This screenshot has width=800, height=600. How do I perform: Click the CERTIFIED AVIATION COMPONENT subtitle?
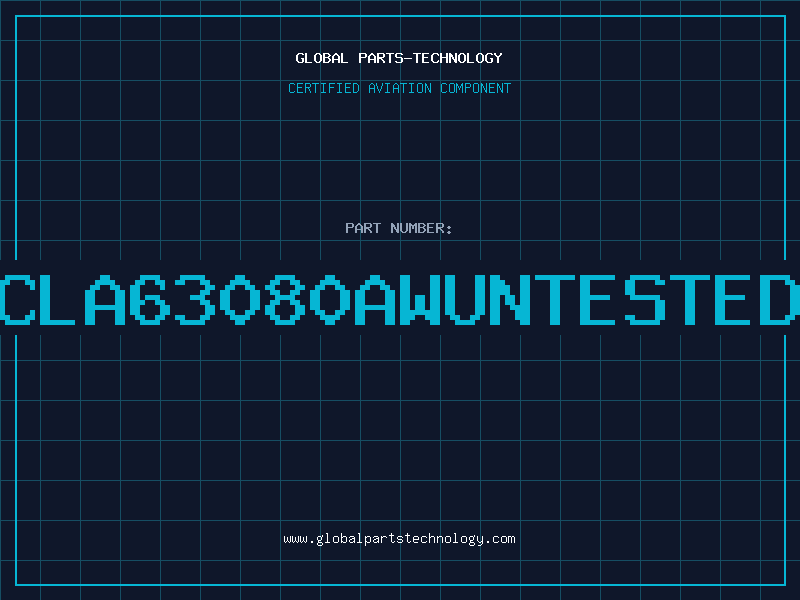[x=399, y=88]
